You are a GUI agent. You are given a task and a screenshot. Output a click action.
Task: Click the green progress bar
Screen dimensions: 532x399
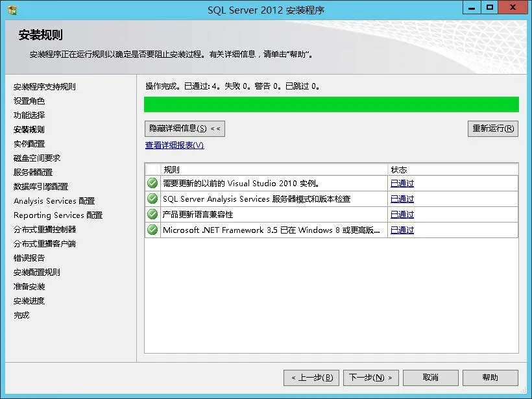click(x=331, y=104)
